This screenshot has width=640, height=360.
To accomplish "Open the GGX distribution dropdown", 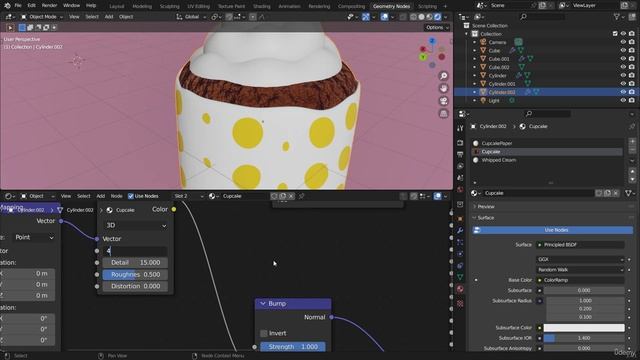I will [x=580, y=259].
